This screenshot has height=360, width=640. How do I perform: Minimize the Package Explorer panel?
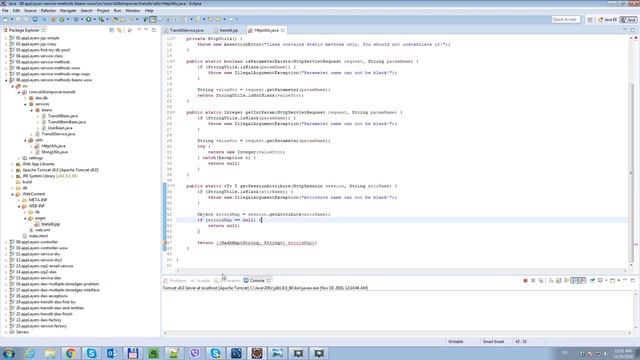(x=146, y=30)
